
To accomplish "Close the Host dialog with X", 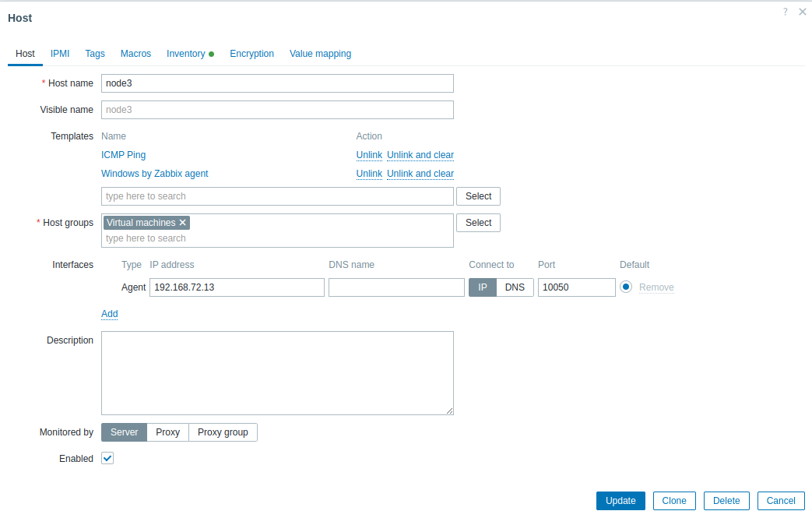I will pos(802,12).
